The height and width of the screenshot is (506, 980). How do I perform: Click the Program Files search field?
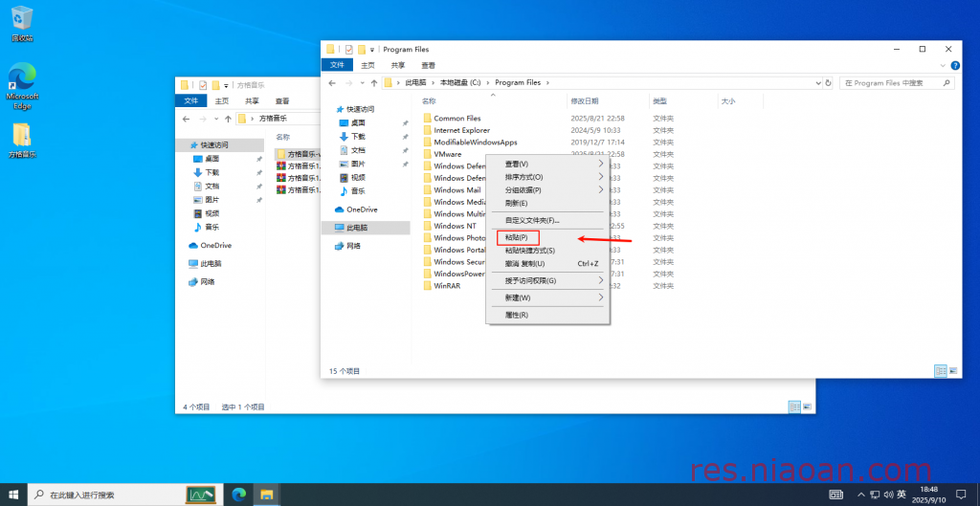tap(897, 82)
